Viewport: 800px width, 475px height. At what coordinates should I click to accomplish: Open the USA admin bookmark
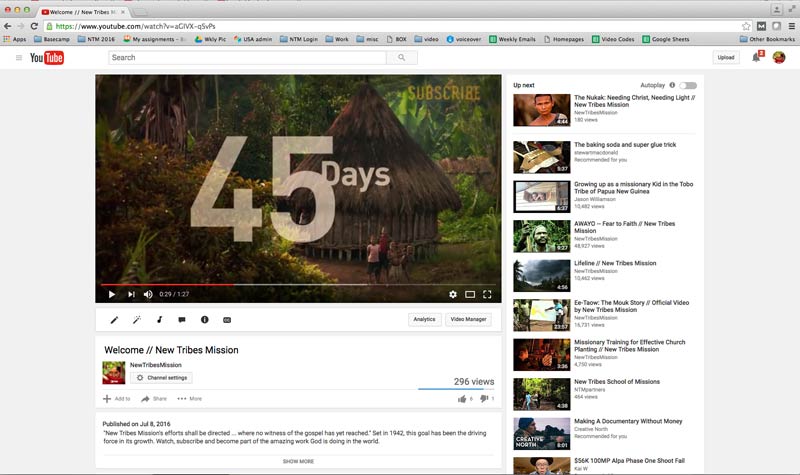[253, 39]
